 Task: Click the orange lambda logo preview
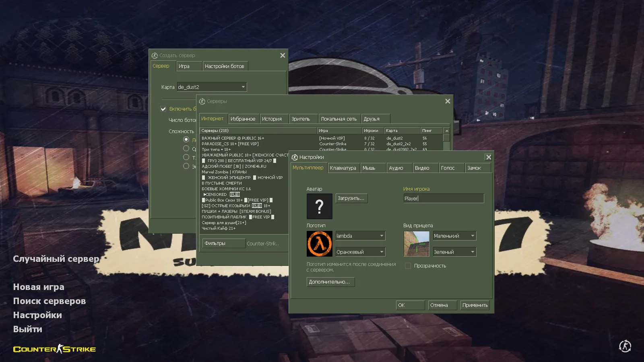[x=319, y=243]
